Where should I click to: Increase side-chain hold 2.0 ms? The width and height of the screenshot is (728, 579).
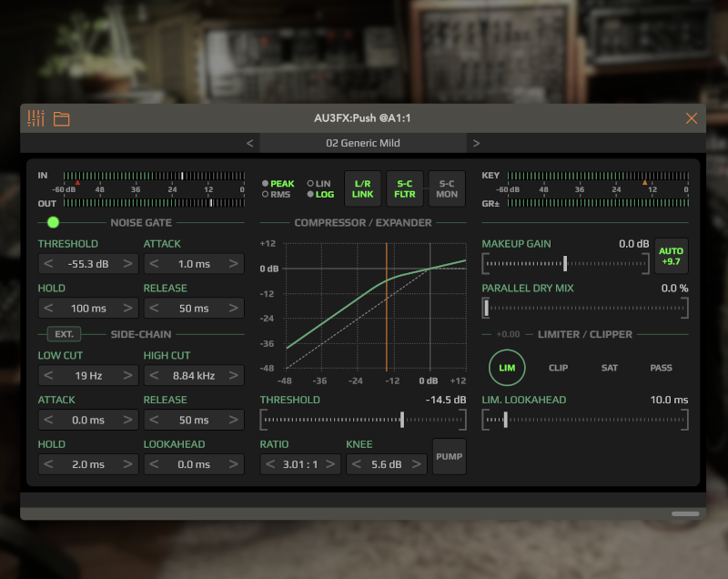pos(127,464)
